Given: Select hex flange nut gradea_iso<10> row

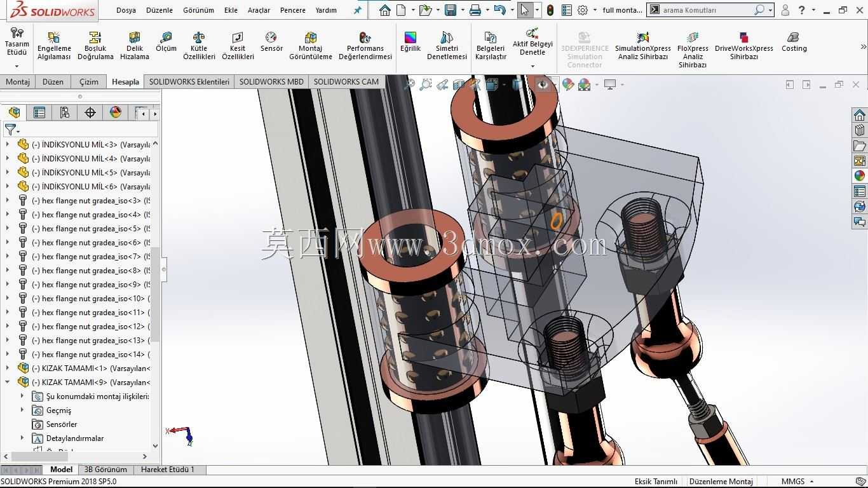Looking at the screenshot, I should 85,298.
